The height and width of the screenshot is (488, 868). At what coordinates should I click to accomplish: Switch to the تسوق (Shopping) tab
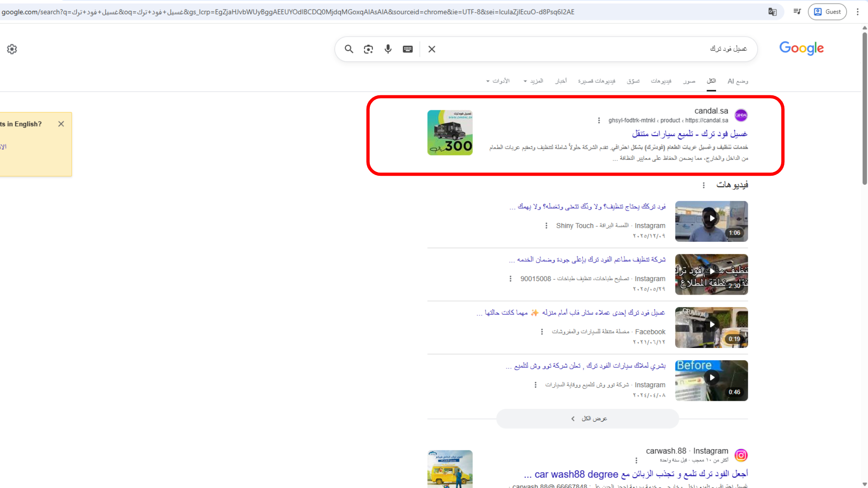633,81
